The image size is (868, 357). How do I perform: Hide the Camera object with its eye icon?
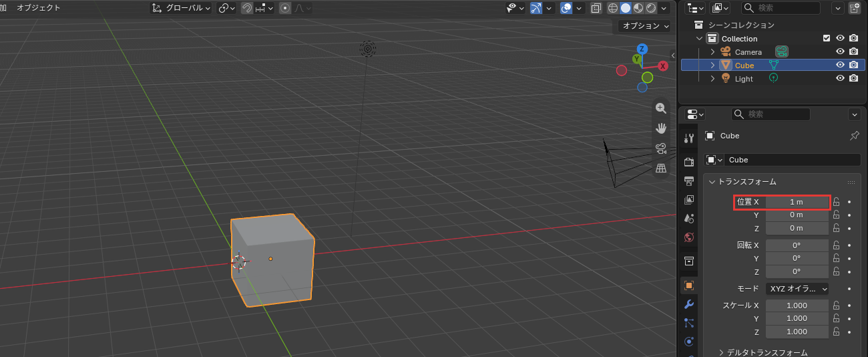click(x=840, y=51)
